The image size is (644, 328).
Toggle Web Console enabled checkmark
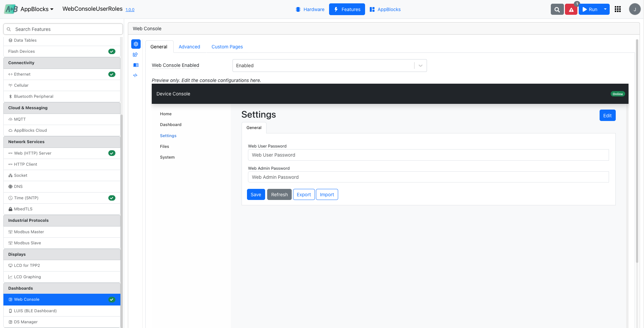tap(111, 299)
